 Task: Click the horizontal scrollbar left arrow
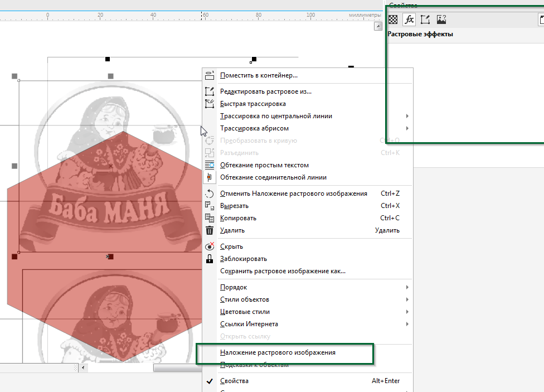pyautogui.click(x=83, y=367)
